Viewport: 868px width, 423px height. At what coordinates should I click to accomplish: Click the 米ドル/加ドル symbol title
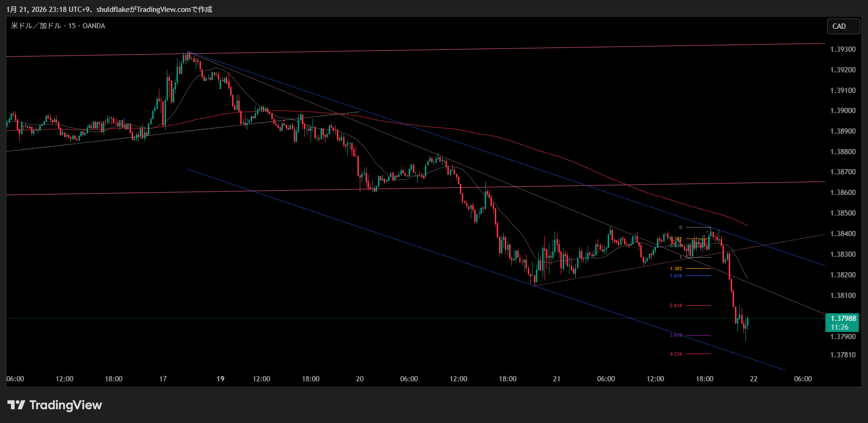coord(58,26)
